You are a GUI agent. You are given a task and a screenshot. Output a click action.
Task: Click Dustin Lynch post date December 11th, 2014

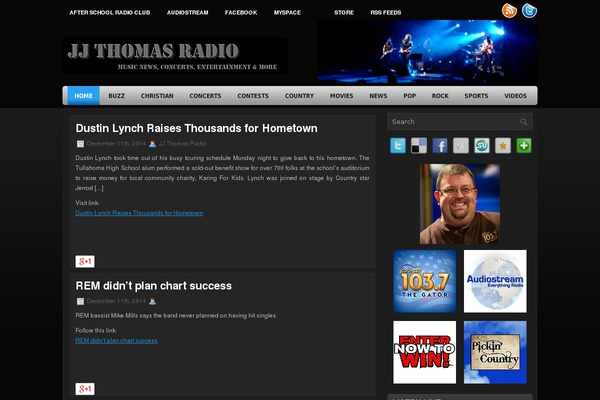pyautogui.click(x=116, y=144)
